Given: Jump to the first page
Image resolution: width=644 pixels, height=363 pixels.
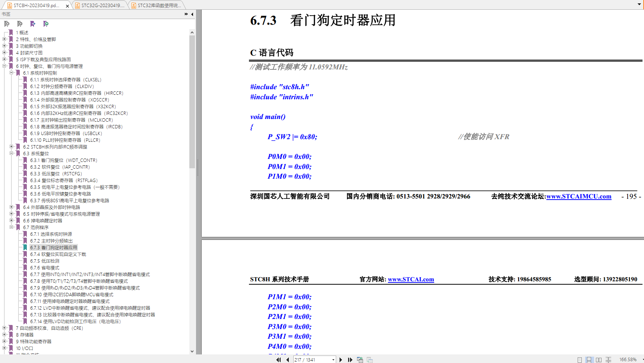Looking at the screenshot, I should coord(278,360).
